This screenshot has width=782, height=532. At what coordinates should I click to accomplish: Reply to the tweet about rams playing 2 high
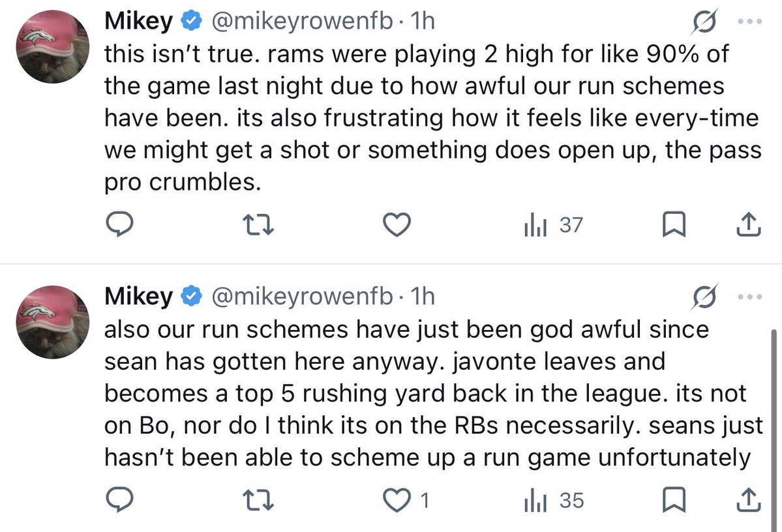119,225
